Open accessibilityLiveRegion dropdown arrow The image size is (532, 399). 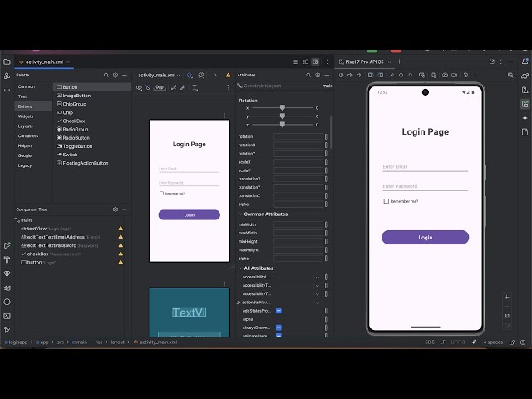point(318,277)
